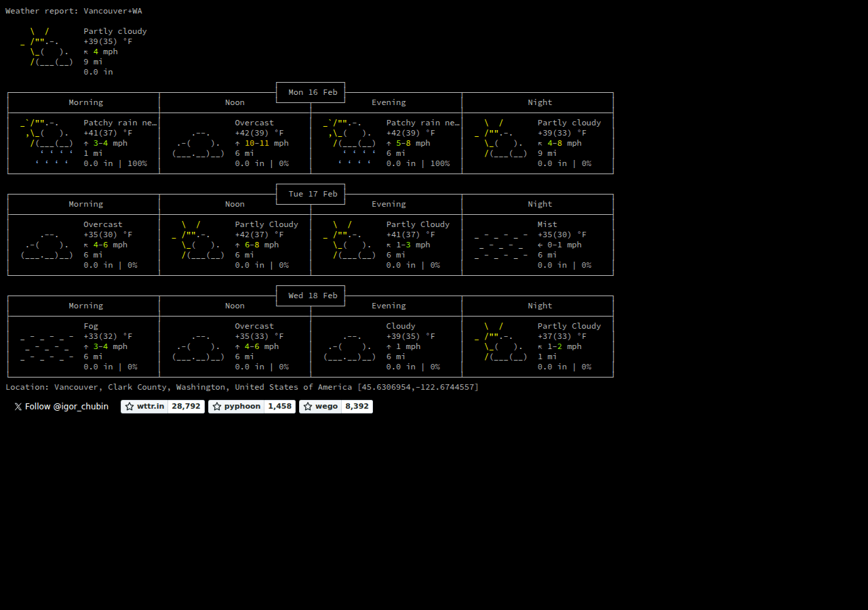Click the star icon on the wego badge
Image resolution: width=868 pixels, height=610 pixels.
pos(308,407)
